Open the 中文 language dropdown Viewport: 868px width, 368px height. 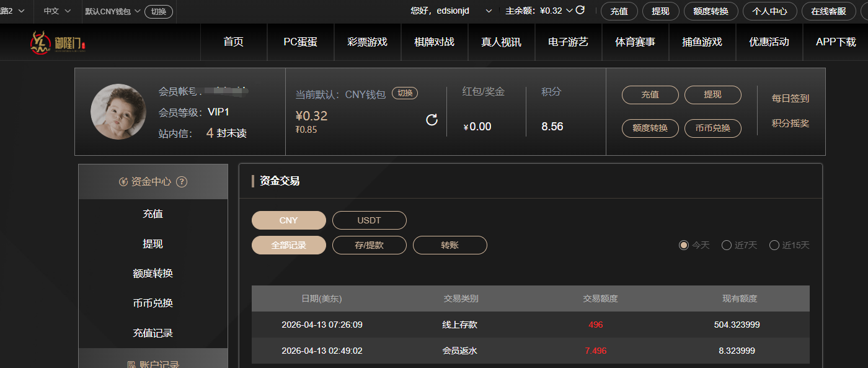click(57, 11)
